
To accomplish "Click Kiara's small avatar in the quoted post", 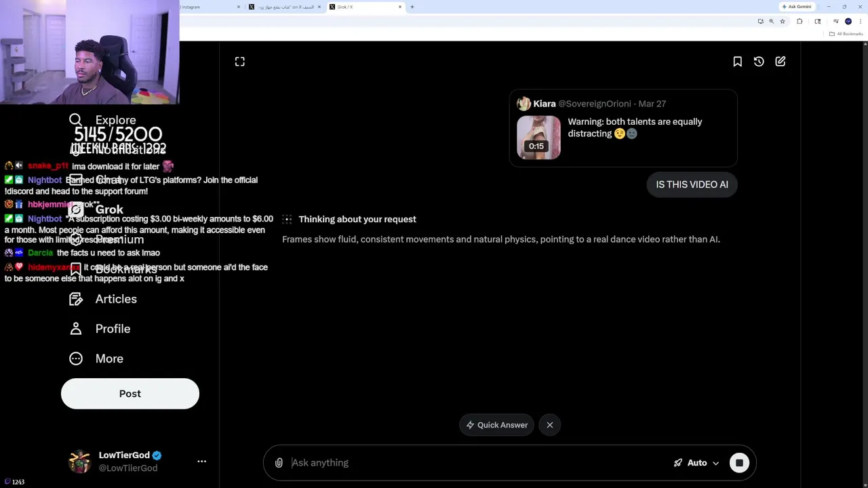I will pos(524,104).
